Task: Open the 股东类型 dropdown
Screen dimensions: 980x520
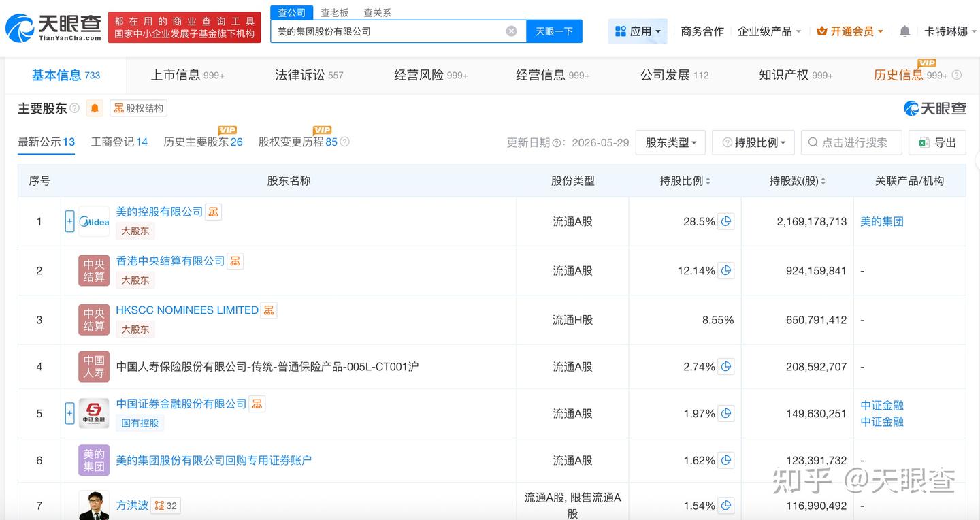Action: (670, 142)
